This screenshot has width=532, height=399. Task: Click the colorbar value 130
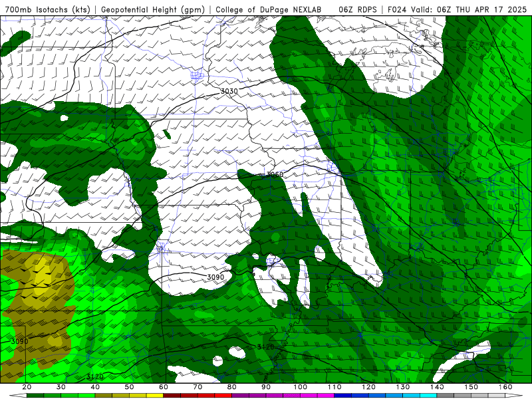403,387
